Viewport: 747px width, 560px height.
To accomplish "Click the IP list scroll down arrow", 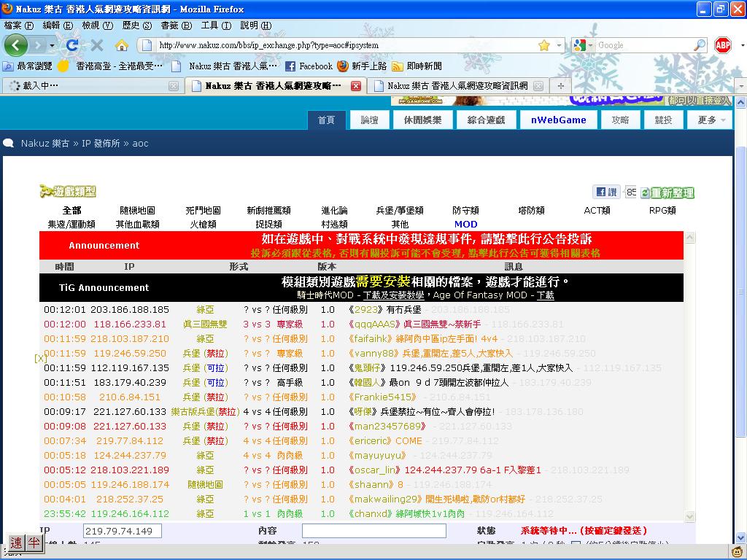I will click(689, 516).
